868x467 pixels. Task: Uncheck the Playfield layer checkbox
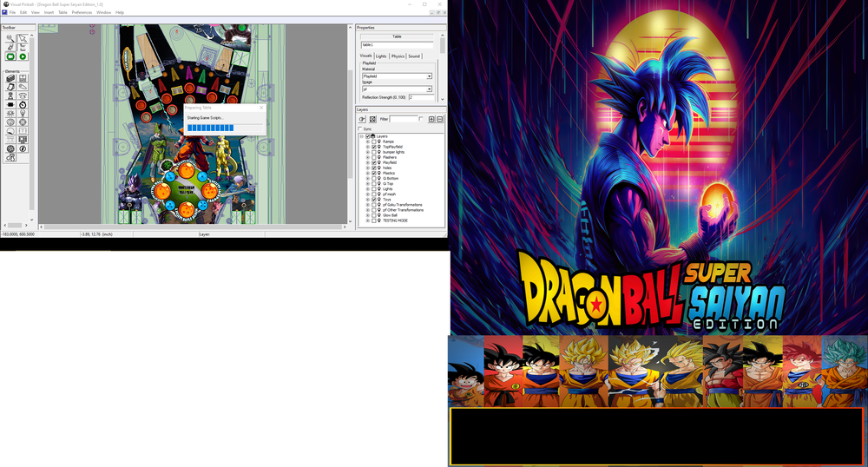(373, 162)
